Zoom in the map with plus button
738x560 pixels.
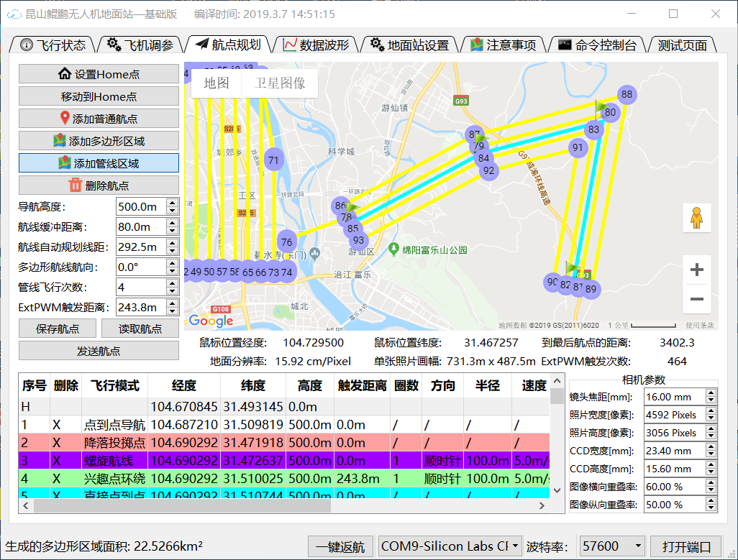coord(696,270)
